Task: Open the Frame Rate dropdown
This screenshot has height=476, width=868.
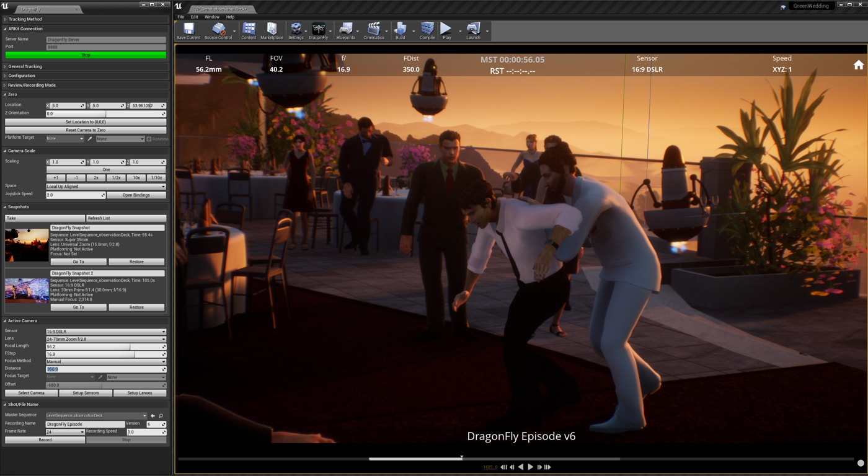Action: point(65,432)
